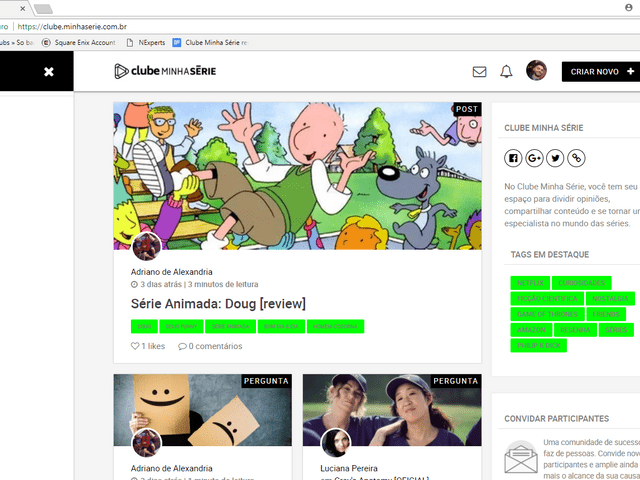The width and height of the screenshot is (640, 480).
Task: Click the CONVIDAR PARTICIPANTES heading
Action: [556, 419]
